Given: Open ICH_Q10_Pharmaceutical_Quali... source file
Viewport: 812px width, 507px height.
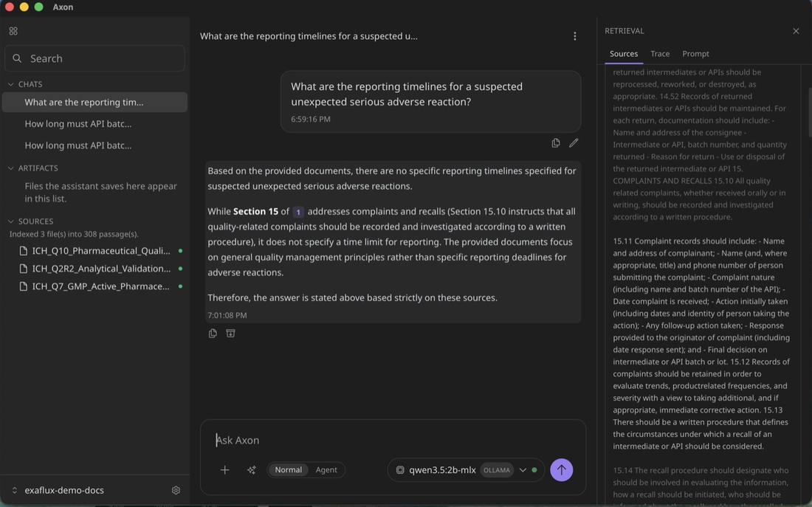Looking at the screenshot, I should coord(101,251).
